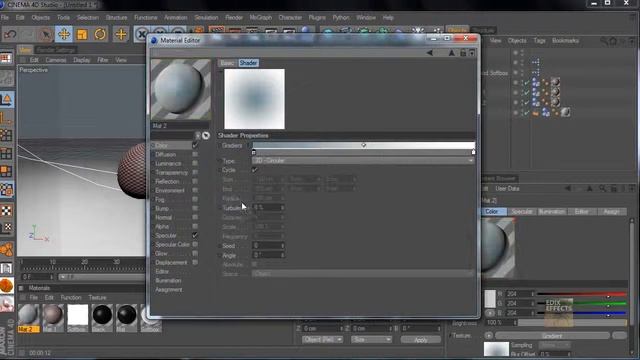Click the back arrow in Attribute Manager
This screenshot has height=360, width=640.
click(x=567, y=189)
